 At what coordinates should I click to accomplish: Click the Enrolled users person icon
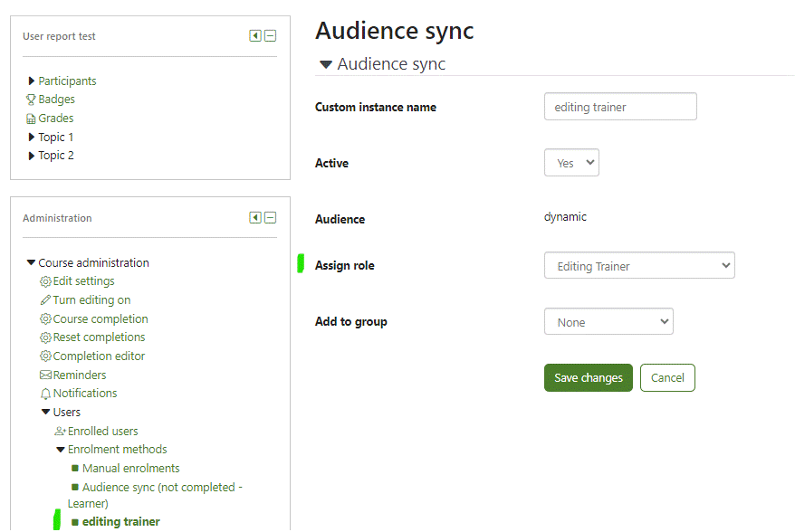(x=61, y=432)
